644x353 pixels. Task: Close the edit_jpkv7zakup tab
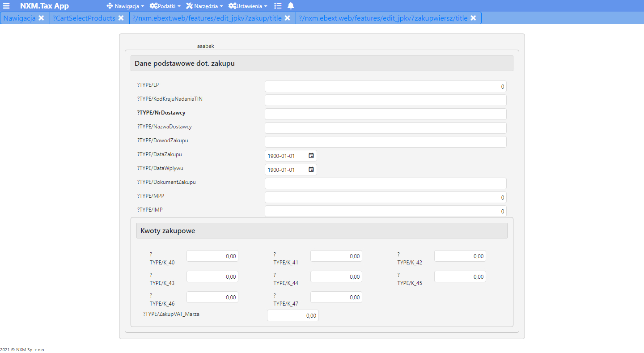click(x=288, y=18)
